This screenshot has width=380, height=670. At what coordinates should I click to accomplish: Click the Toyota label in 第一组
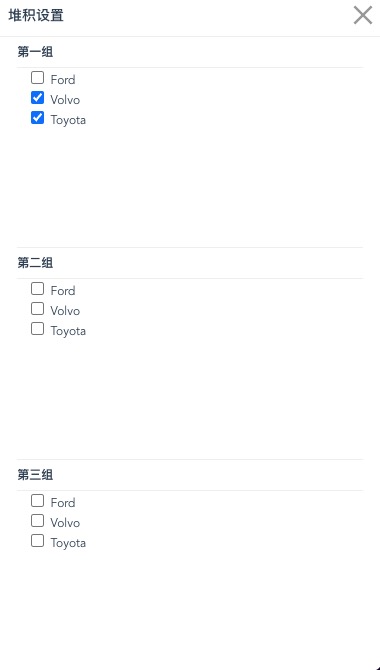tap(68, 120)
